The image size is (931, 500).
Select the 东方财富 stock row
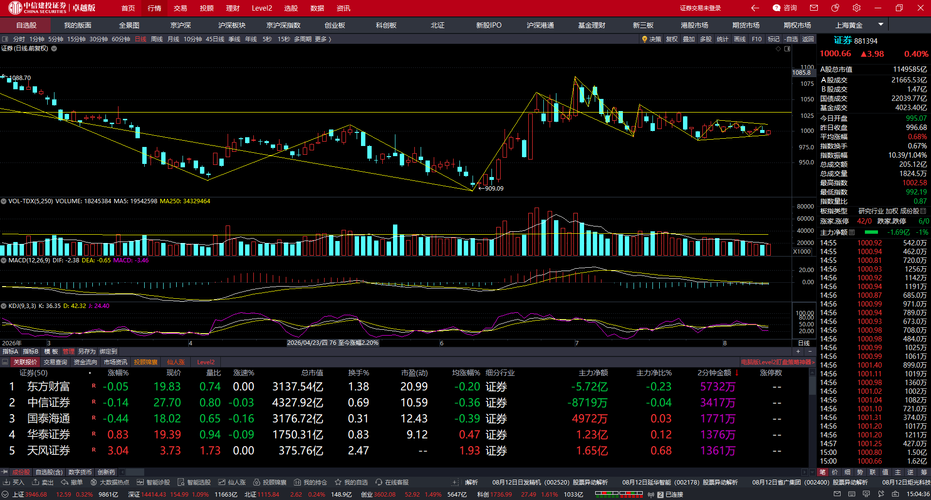click(x=406, y=387)
